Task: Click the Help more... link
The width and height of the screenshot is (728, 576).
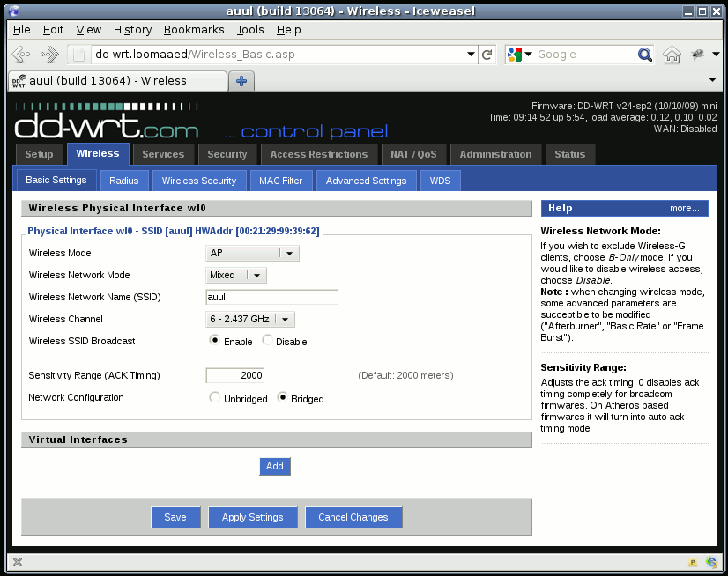Action: pos(684,209)
